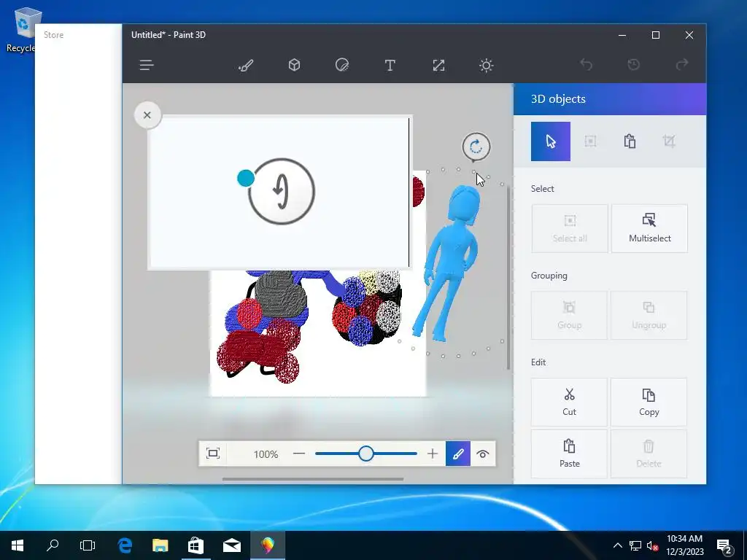Click the rotation circle in tutorial popup

pos(282,192)
